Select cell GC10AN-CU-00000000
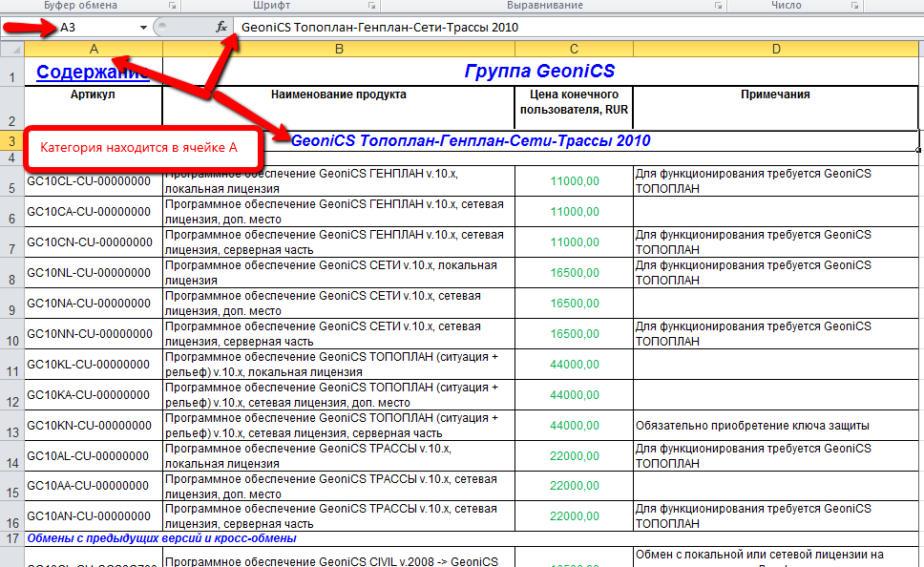 tap(94, 516)
